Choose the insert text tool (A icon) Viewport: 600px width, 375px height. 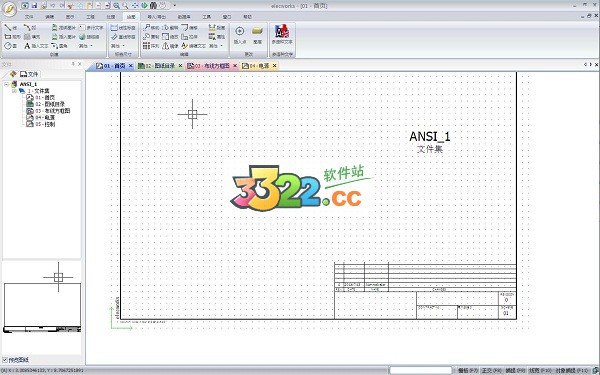pos(36,46)
